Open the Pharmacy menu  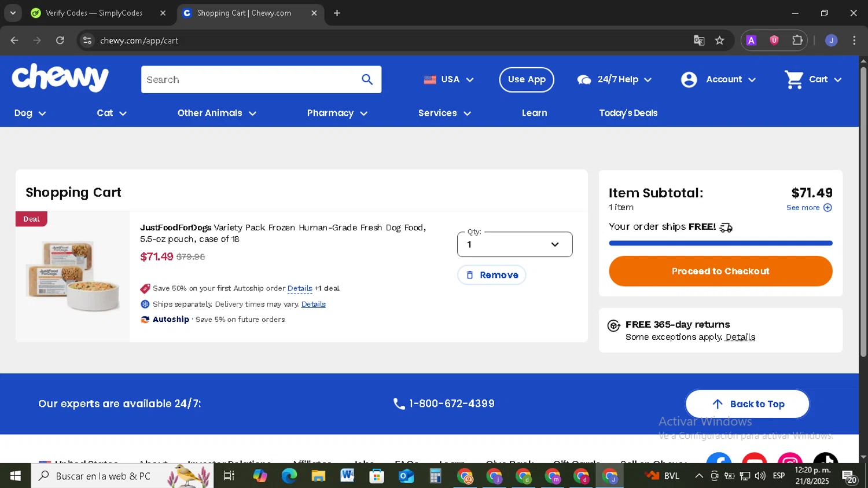point(337,113)
